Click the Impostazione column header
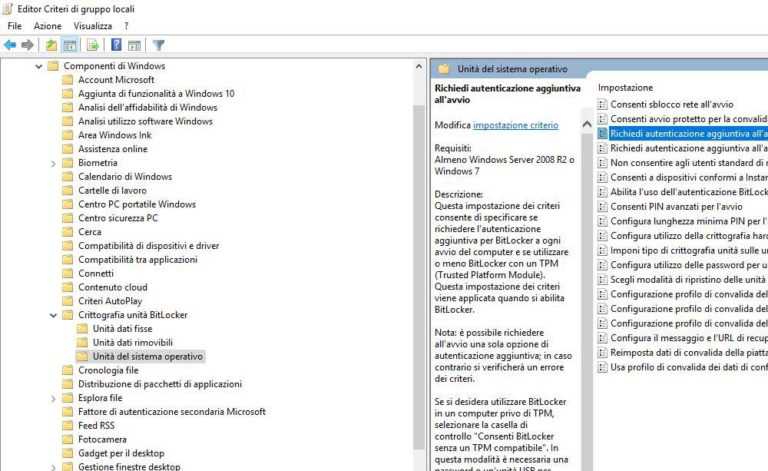The image size is (768, 471). pos(625,88)
